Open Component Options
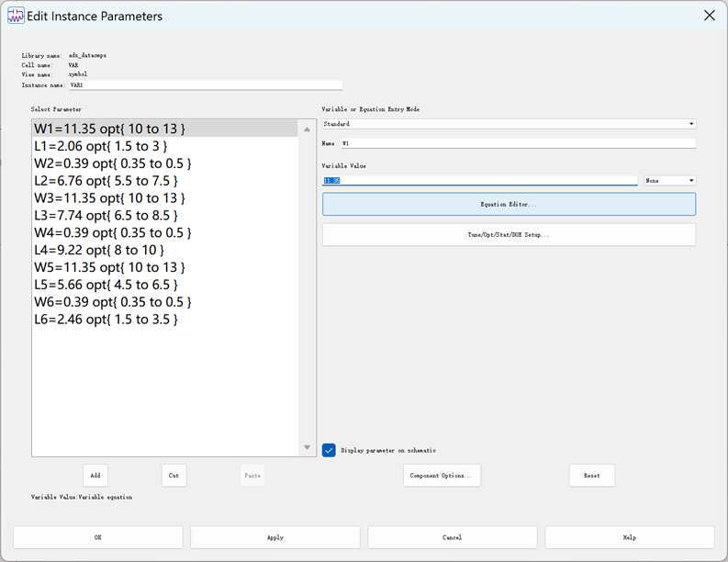The width and height of the screenshot is (728, 562). 442,475
